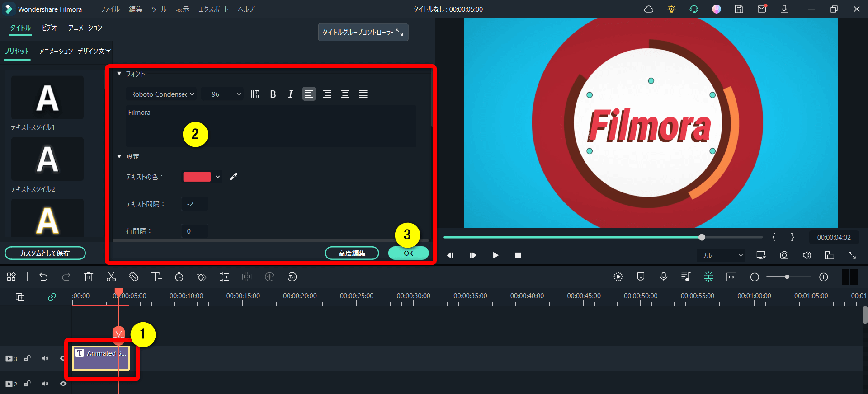Click the lightbulb tips icon
868x394 pixels.
(x=671, y=9)
